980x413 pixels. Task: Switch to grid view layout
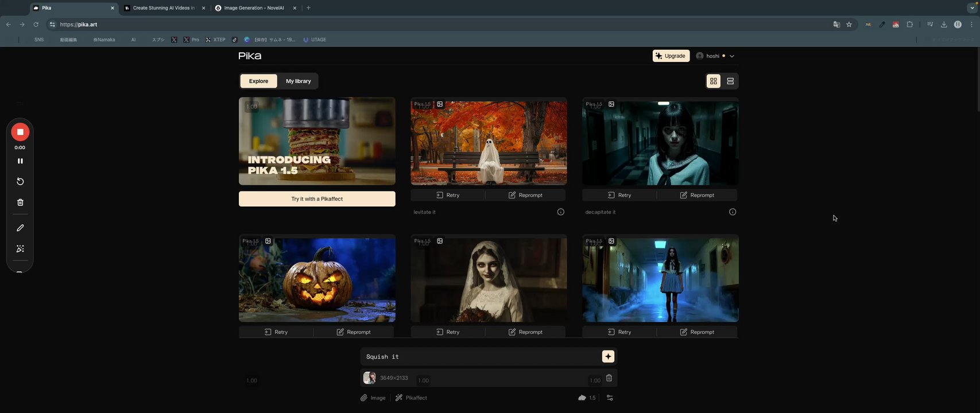coord(714,81)
